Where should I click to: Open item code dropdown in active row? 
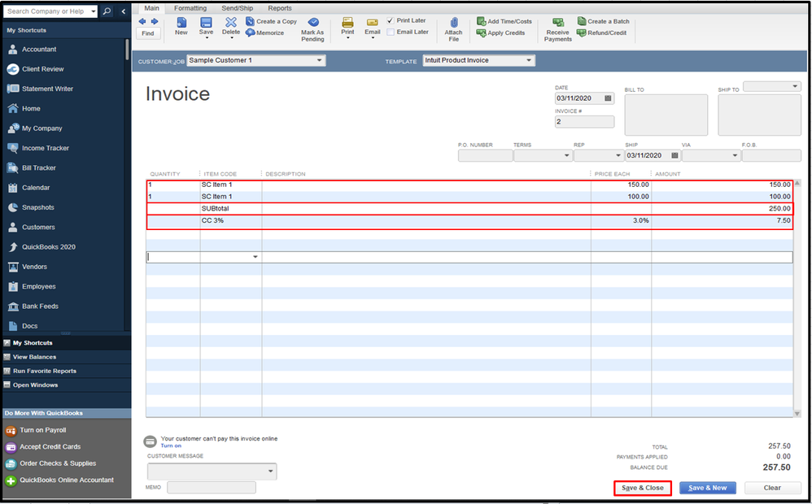pos(255,257)
